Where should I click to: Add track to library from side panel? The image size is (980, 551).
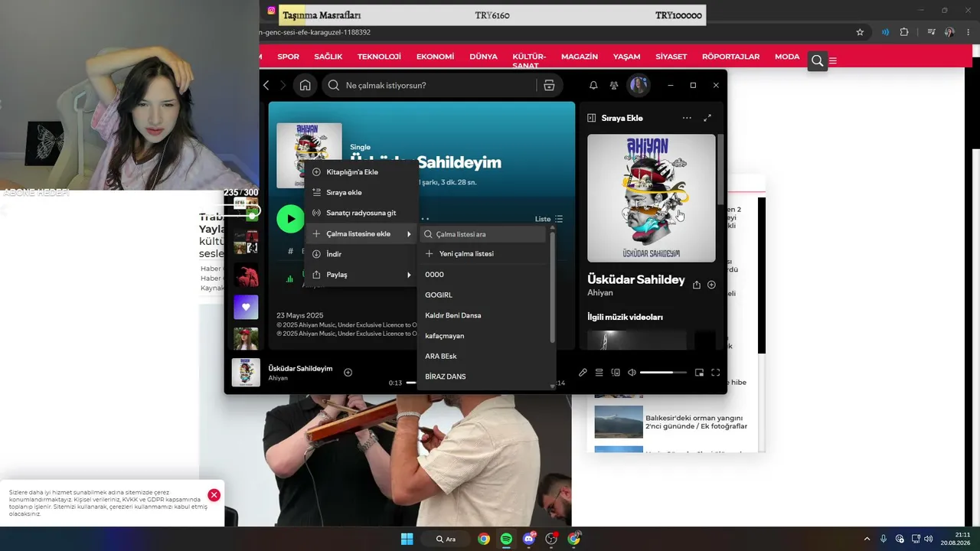click(711, 285)
